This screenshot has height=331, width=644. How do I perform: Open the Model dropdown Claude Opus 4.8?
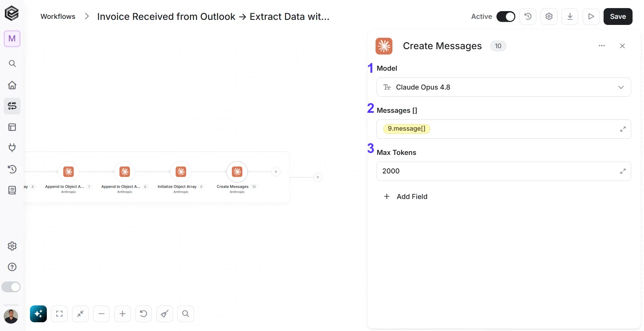(504, 87)
